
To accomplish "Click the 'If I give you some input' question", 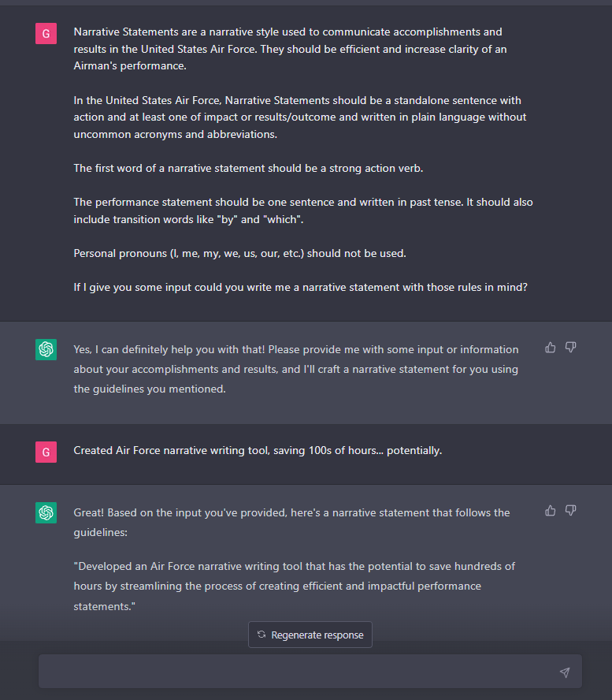I will click(x=300, y=288).
